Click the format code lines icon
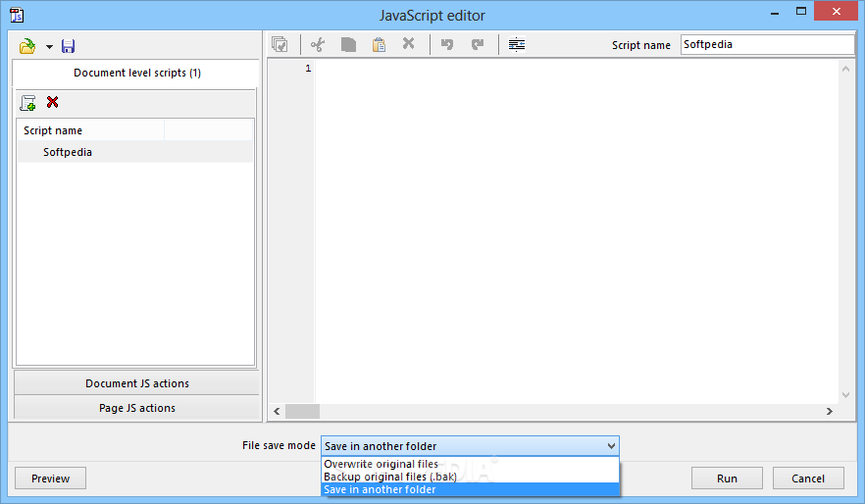This screenshot has height=504, width=865. pos(517,44)
